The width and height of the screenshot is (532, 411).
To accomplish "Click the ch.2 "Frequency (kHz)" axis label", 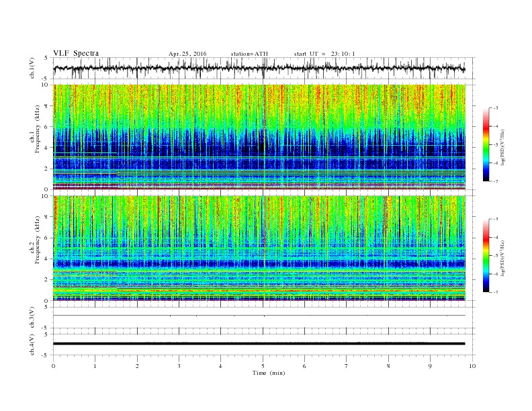I will coord(38,239).
